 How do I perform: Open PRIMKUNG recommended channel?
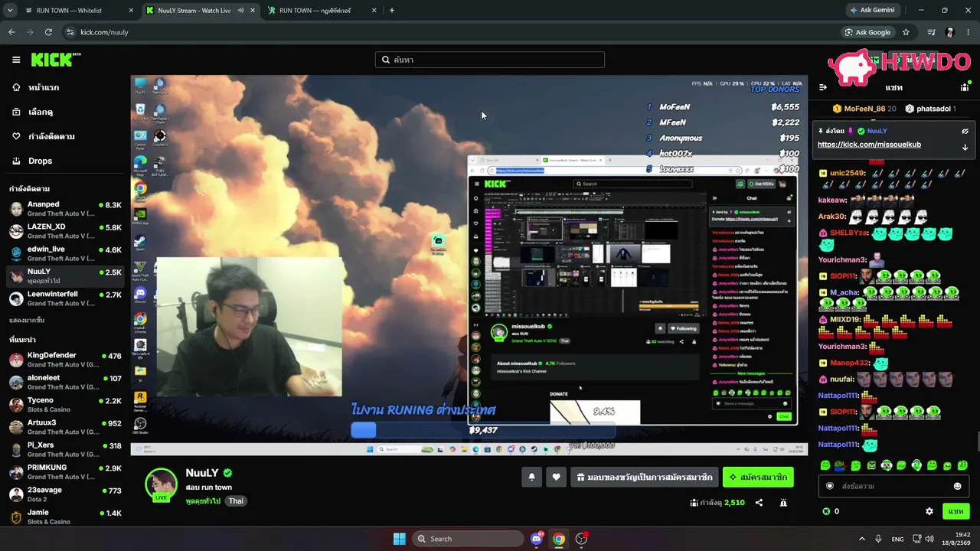[x=65, y=471]
